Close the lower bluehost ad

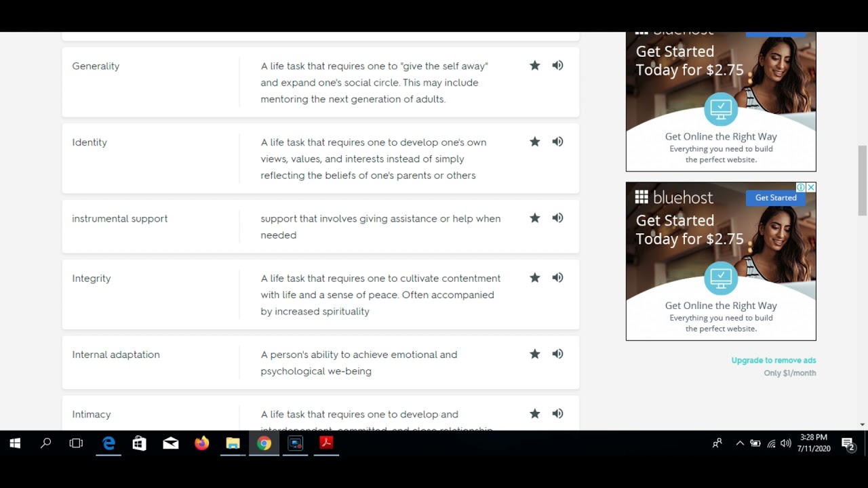click(x=811, y=187)
